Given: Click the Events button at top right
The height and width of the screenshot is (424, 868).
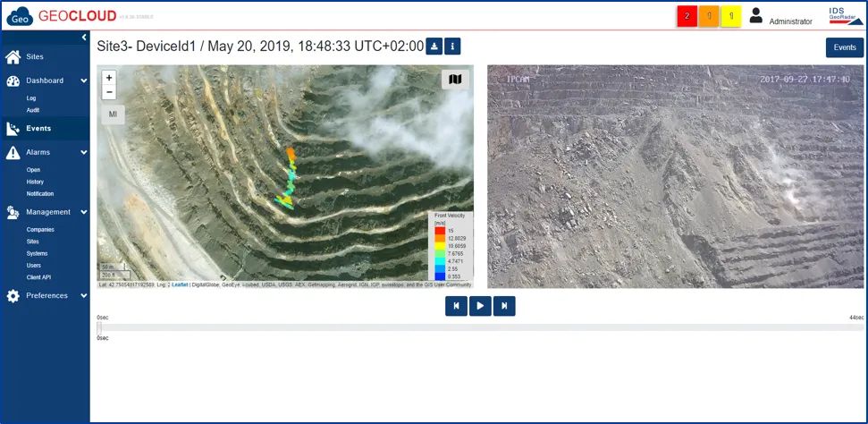Looking at the screenshot, I should (x=844, y=47).
